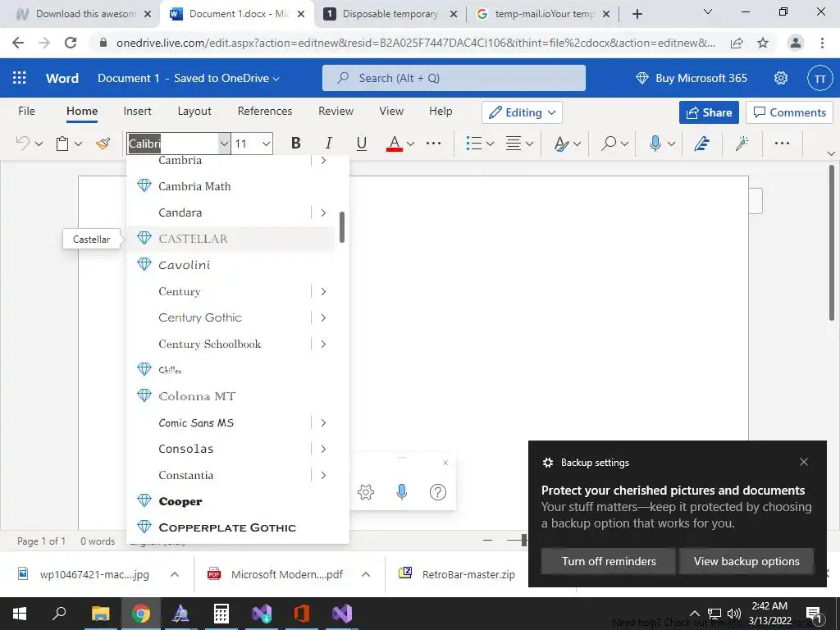Image resolution: width=840 pixels, height=630 pixels.
Task: Switch to the Layout tab
Action: point(194,111)
